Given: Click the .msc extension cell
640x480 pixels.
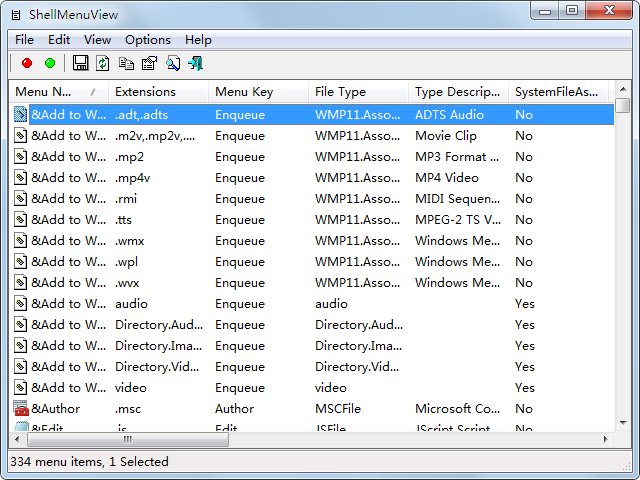Looking at the screenshot, I should 128,409.
